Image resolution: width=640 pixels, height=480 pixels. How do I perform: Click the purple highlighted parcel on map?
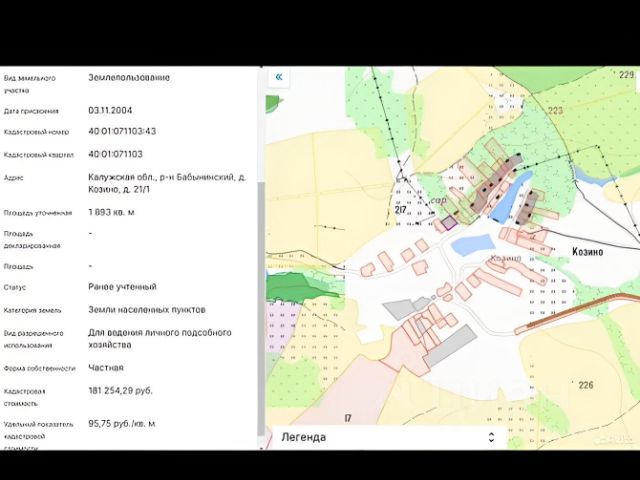coord(449,222)
